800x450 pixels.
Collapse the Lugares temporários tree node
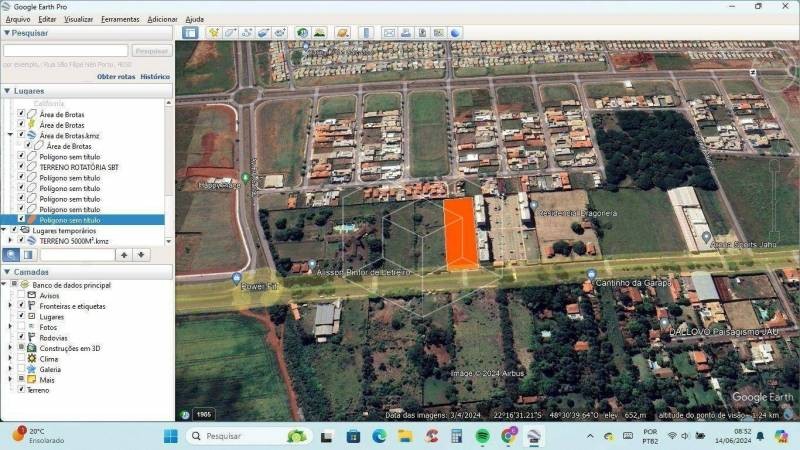tap(4, 230)
